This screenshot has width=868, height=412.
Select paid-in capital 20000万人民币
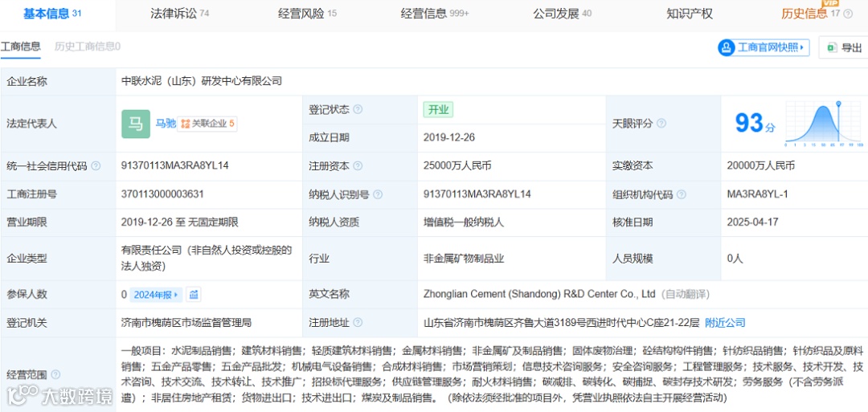click(x=762, y=165)
